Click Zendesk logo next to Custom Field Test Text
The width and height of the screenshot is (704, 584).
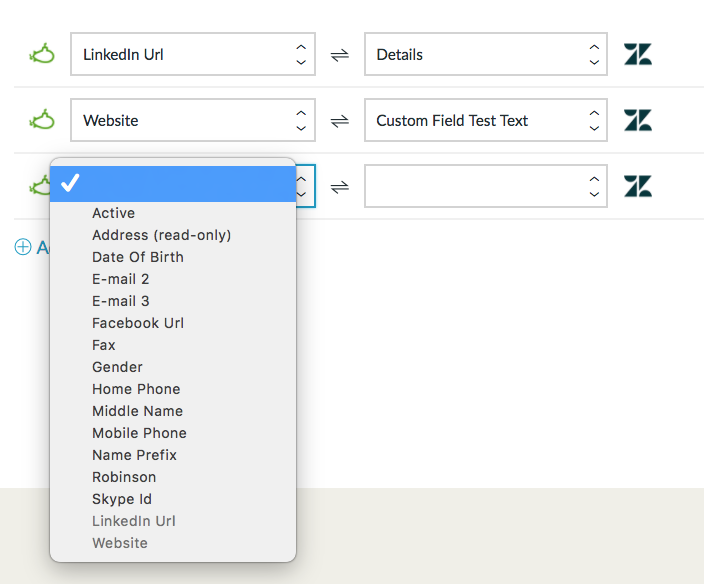(638, 120)
